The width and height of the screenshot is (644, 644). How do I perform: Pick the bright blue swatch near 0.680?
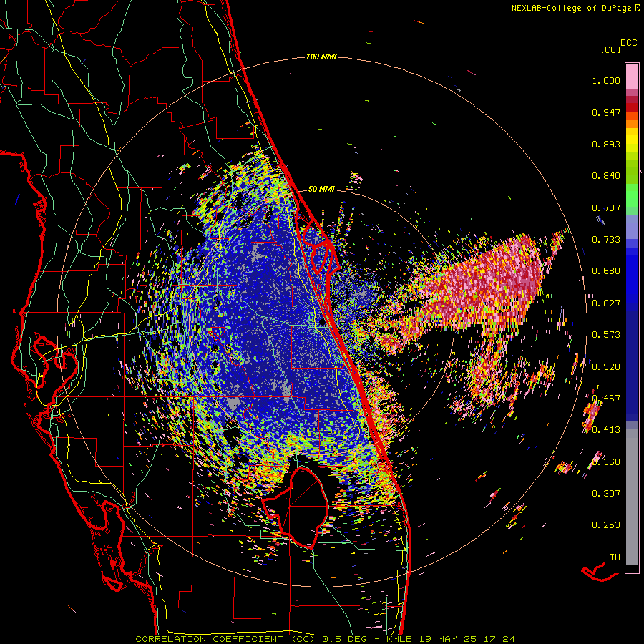632,275
